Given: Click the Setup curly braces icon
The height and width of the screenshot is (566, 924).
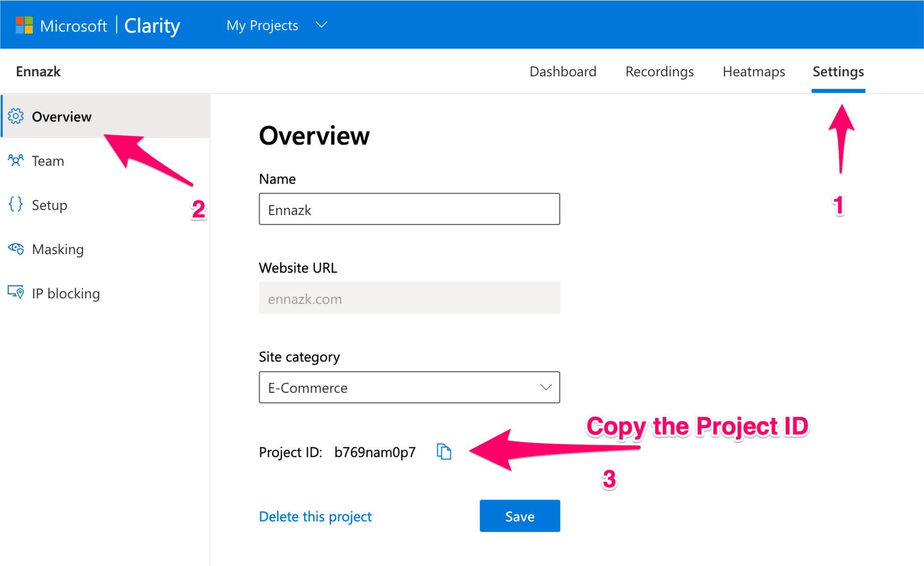Looking at the screenshot, I should click(16, 204).
